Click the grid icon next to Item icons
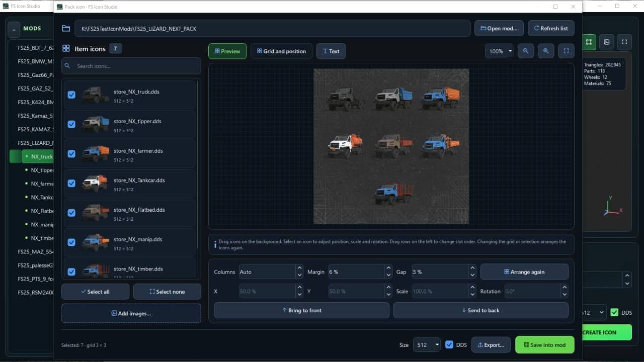The height and width of the screenshot is (362, 644). pos(66,48)
